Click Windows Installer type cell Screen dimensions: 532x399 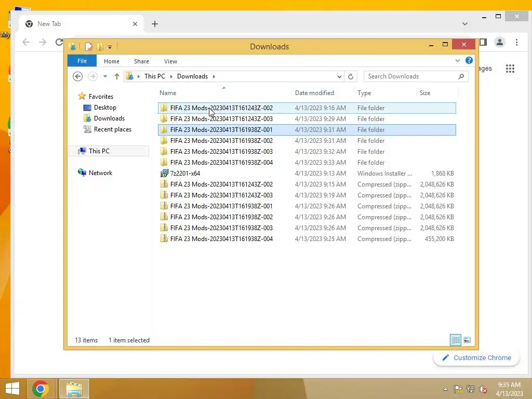pos(384,174)
